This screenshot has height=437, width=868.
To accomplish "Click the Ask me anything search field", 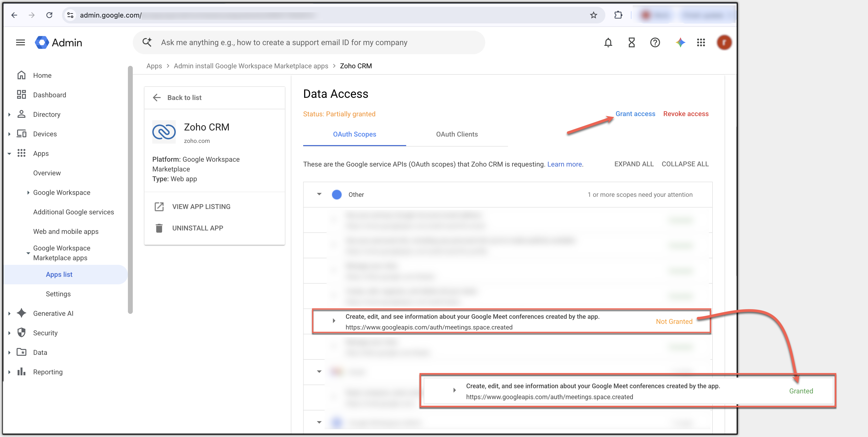I will click(309, 42).
